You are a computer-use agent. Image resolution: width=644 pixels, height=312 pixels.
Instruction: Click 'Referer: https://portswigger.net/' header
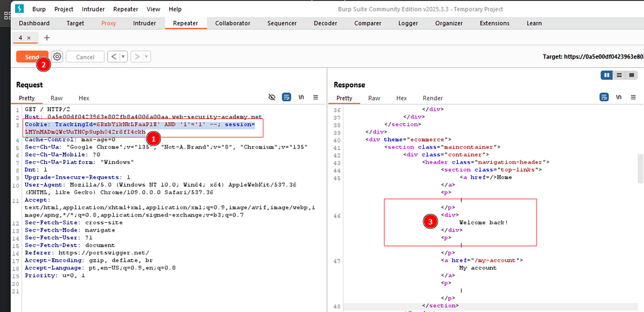pyautogui.click(x=87, y=252)
